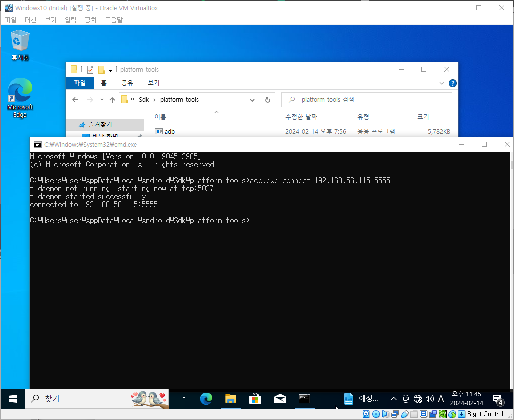Open the Mail app from the taskbar
514x420 pixels.
(280, 398)
